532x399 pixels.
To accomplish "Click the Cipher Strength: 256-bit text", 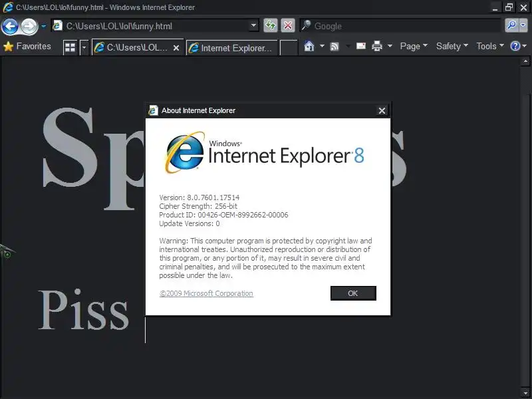I will tap(198, 206).
